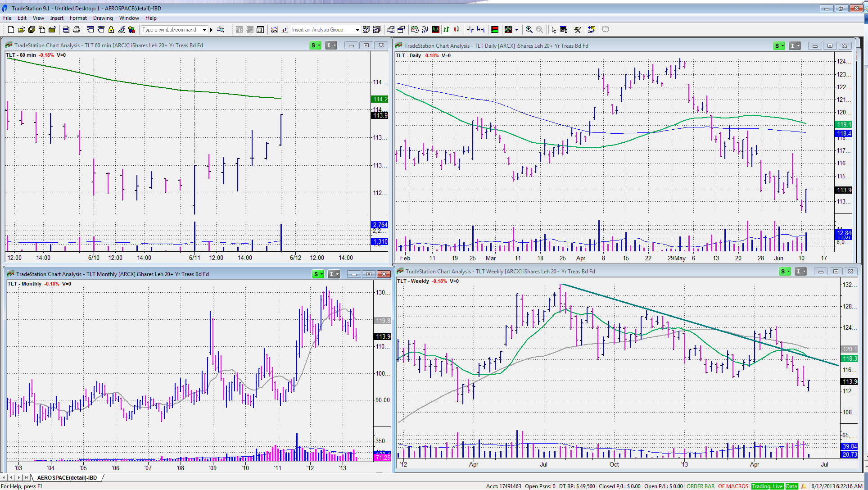Click the DT BP: $ 49,560 status entry

click(x=577, y=486)
